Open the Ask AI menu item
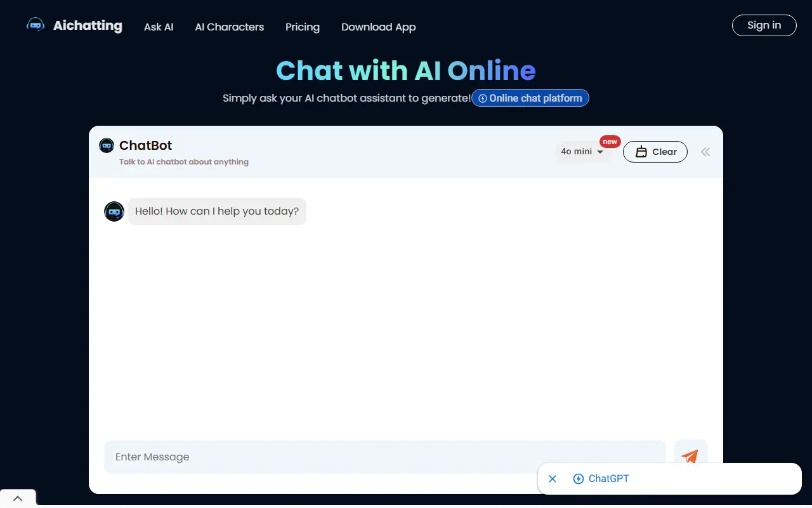 (159, 27)
